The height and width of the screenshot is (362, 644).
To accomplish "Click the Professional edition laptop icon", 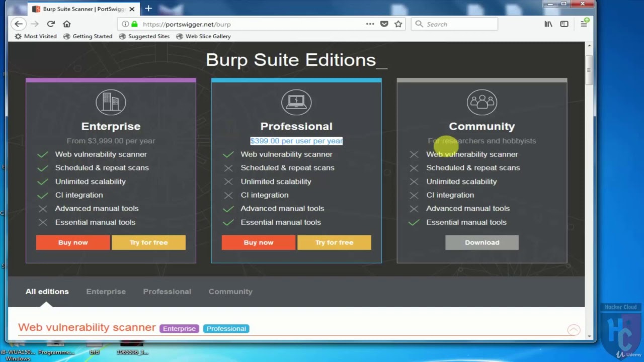I will point(296,103).
